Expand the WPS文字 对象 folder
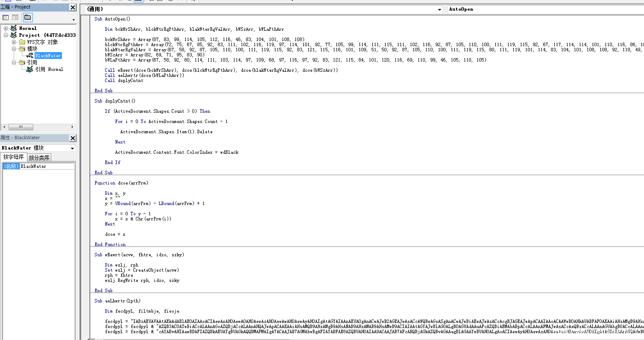The height and width of the screenshot is (340, 644). pyautogui.click(x=14, y=42)
